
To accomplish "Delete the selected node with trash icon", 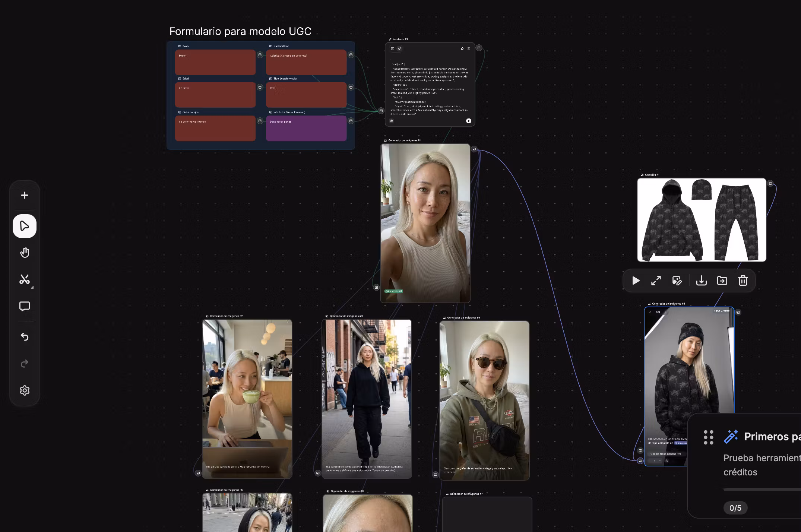I will (743, 281).
